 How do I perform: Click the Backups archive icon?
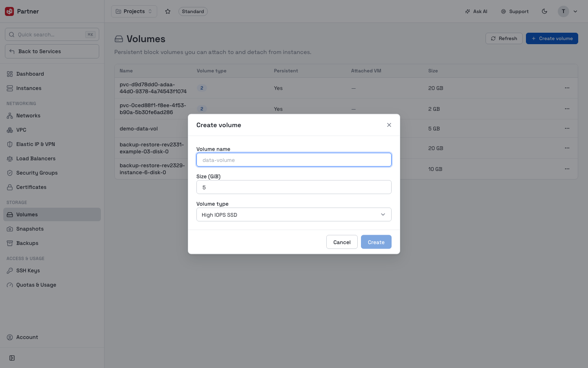point(10,243)
